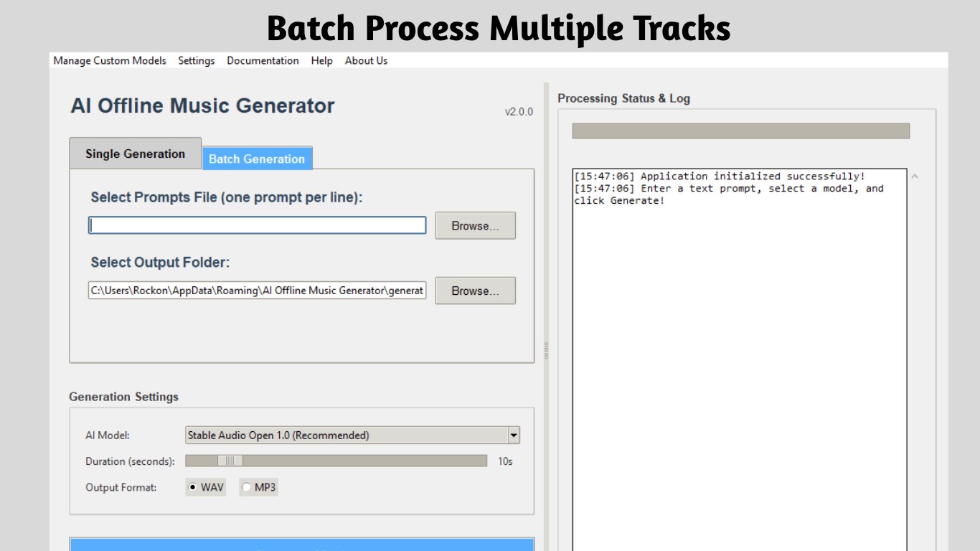The image size is (980, 551).
Task: Switch to the Batch Generation tab
Action: point(257,159)
